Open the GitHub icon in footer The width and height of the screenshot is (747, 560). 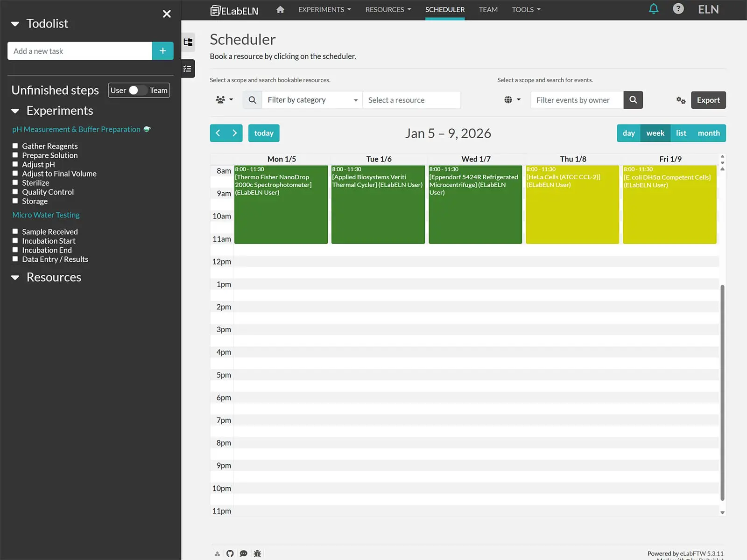pos(230,553)
